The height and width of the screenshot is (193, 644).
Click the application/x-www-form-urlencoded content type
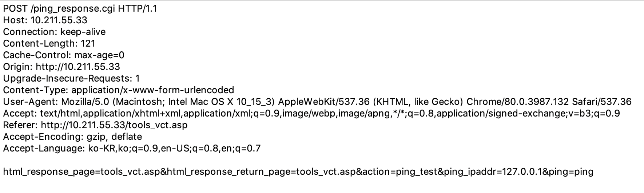tap(153, 90)
